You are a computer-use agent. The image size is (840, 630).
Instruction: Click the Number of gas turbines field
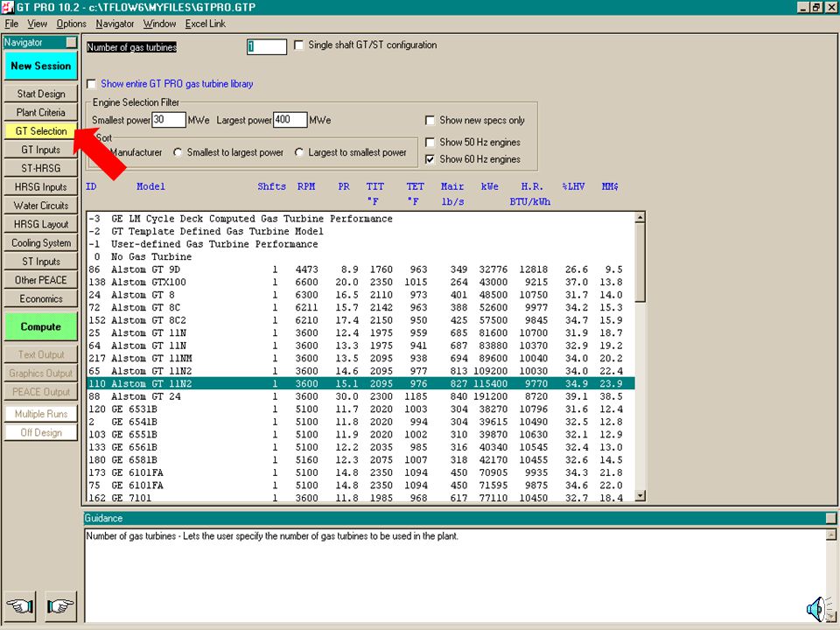266,46
